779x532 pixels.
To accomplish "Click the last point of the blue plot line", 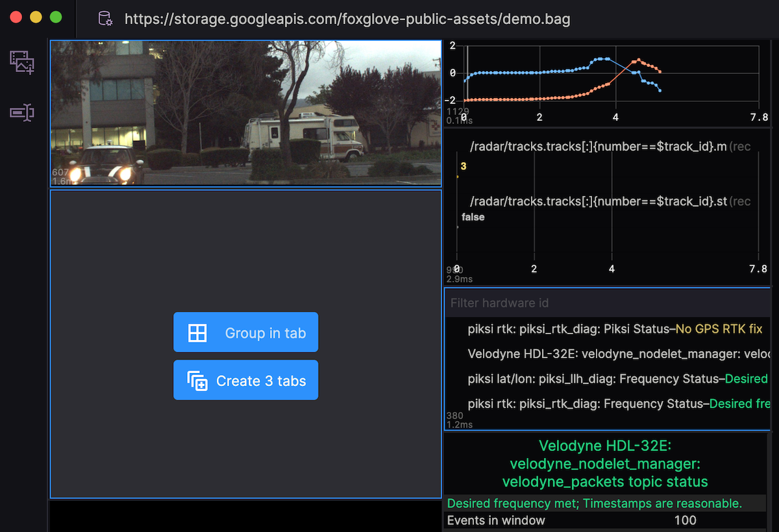I will pos(660,90).
